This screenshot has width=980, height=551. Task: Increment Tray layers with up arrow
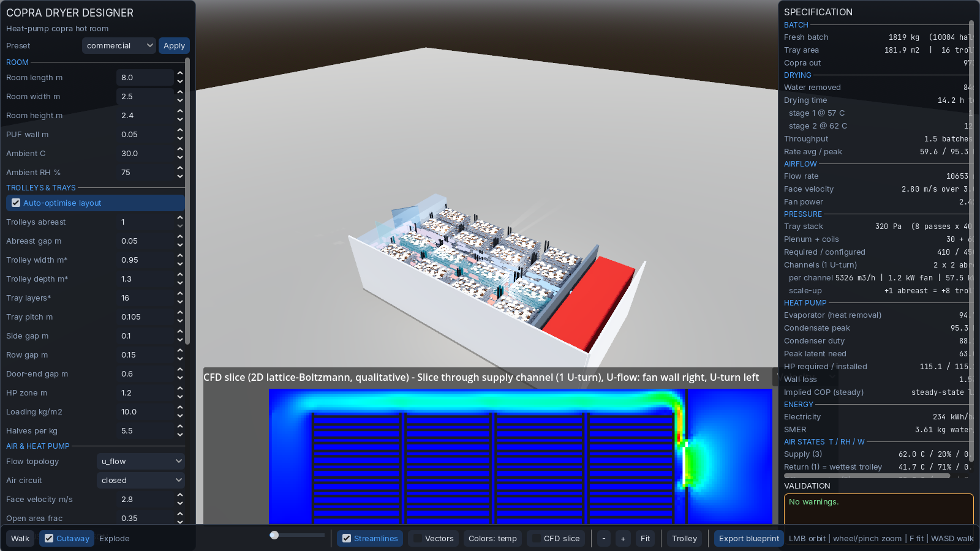coord(180,294)
